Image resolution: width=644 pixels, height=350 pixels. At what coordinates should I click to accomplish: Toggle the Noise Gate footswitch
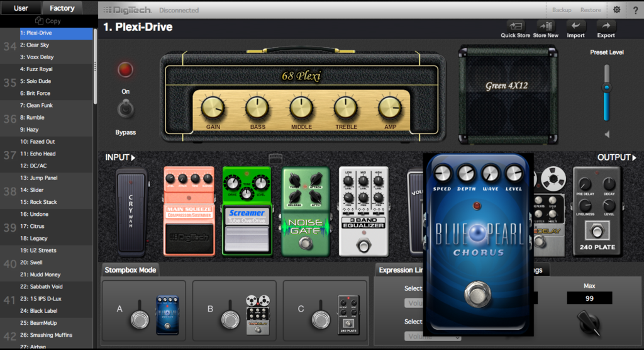pyautogui.click(x=305, y=244)
